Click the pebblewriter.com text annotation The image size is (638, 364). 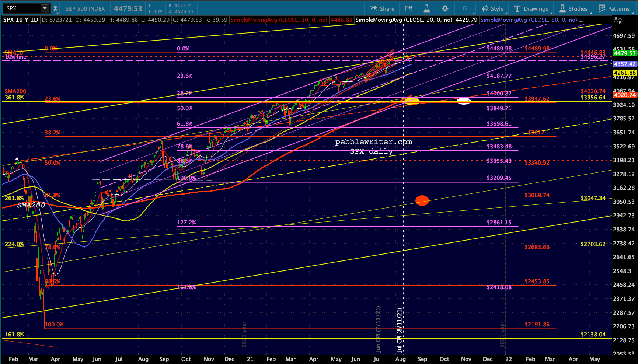tap(374, 142)
